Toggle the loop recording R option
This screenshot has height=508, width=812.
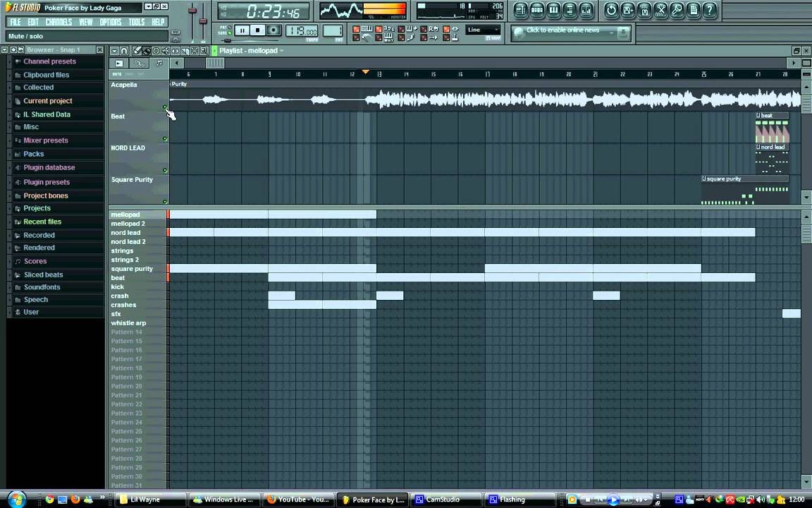(x=424, y=29)
